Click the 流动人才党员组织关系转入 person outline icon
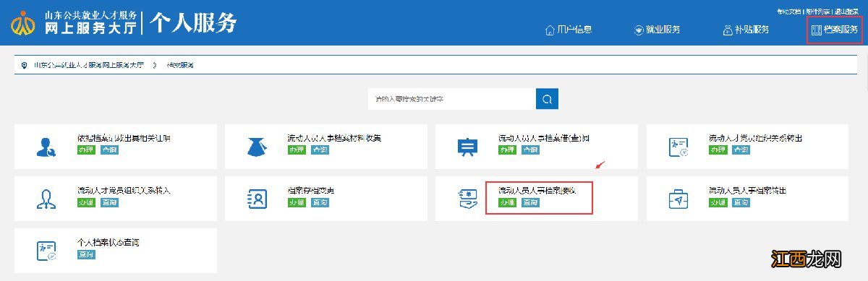Viewport: 868px width, 281px height. pyautogui.click(x=46, y=199)
